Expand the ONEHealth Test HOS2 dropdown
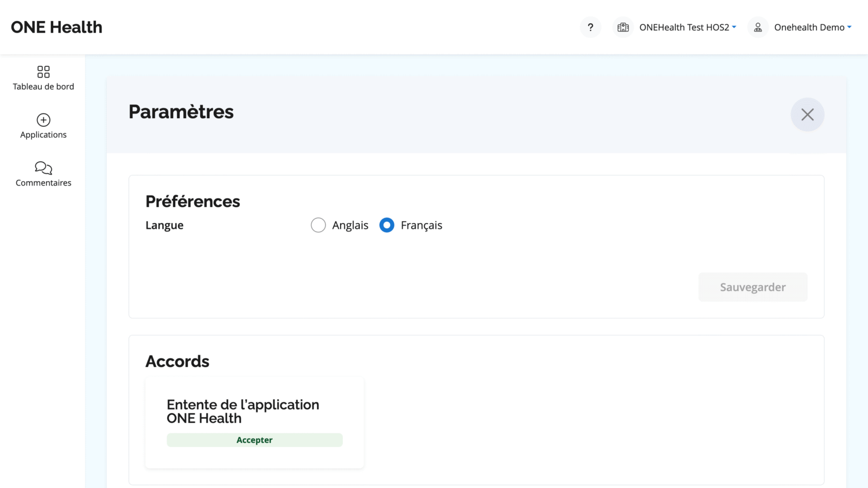The image size is (868, 488). (687, 27)
